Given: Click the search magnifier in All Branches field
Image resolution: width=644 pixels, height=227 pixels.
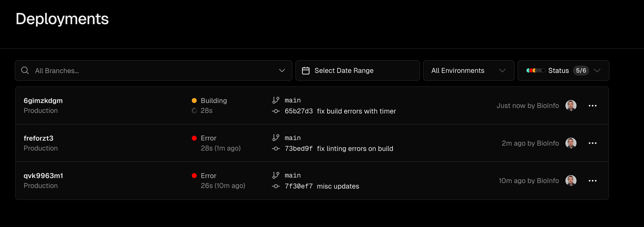Looking at the screenshot, I should (25, 70).
